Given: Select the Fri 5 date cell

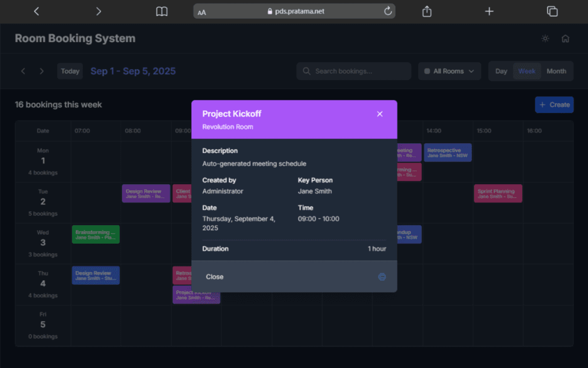Looking at the screenshot, I should coord(43,326).
